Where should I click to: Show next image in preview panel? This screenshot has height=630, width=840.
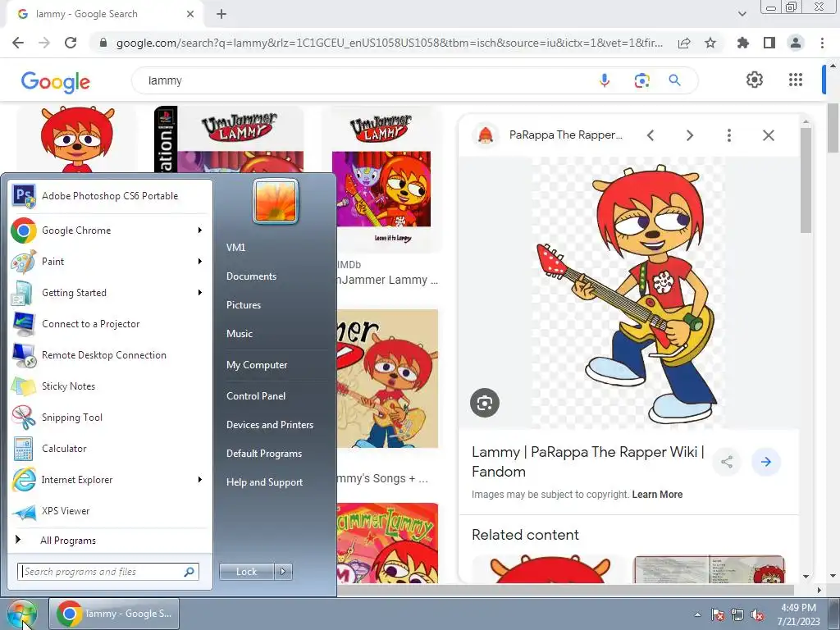[x=690, y=135]
